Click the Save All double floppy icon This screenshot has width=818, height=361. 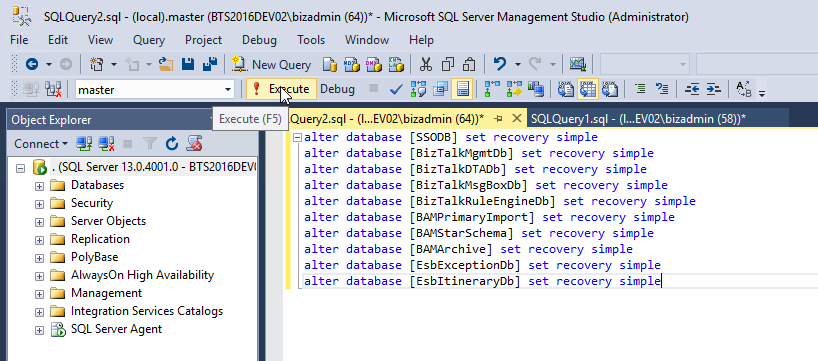(210, 65)
